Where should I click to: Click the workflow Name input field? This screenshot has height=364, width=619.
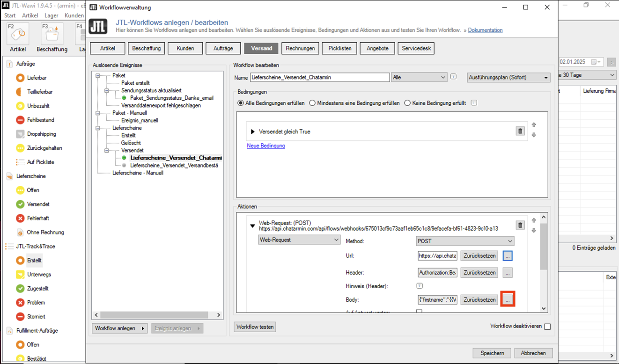point(319,77)
